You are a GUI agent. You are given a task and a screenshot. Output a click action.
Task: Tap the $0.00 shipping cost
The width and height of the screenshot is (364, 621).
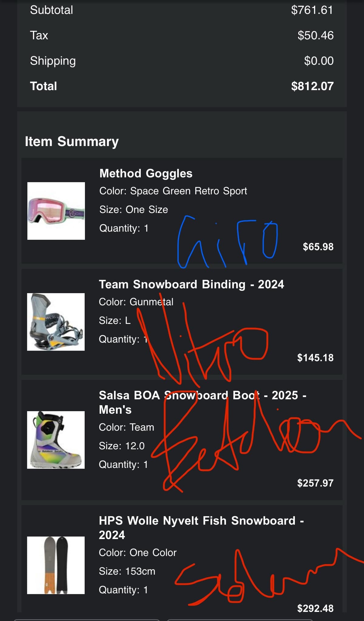click(x=319, y=61)
